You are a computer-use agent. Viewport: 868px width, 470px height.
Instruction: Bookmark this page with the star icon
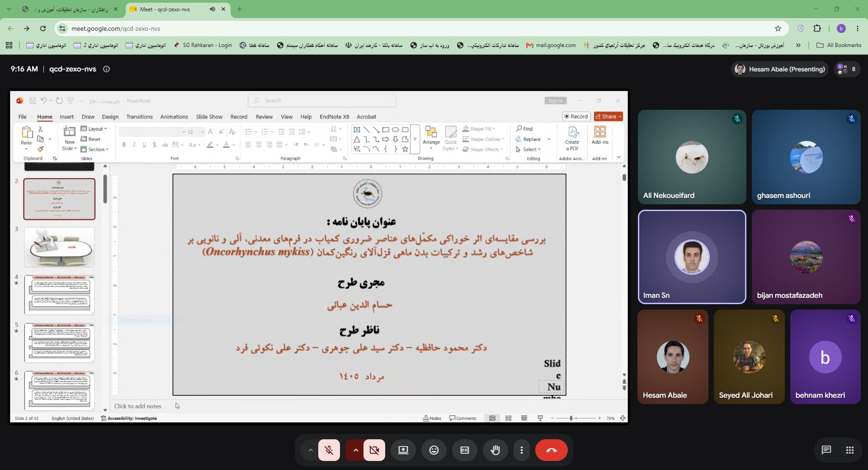[x=778, y=28]
